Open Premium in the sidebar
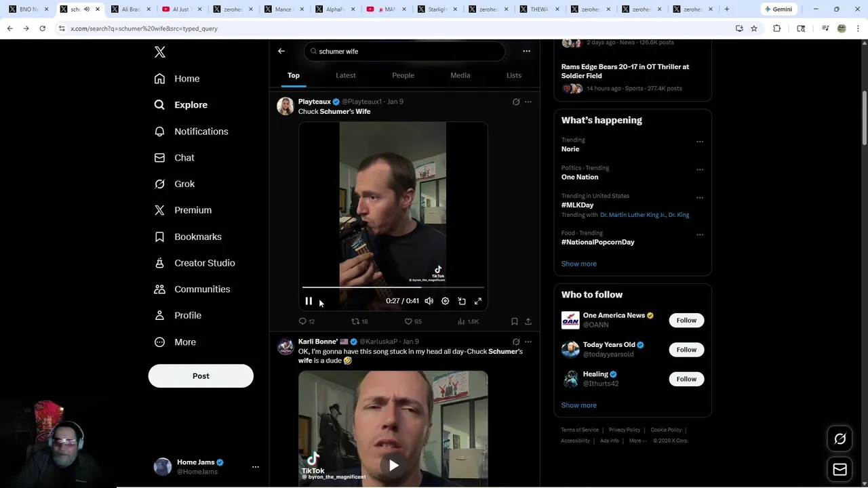The height and width of the screenshot is (488, 868). pos(183,210)
